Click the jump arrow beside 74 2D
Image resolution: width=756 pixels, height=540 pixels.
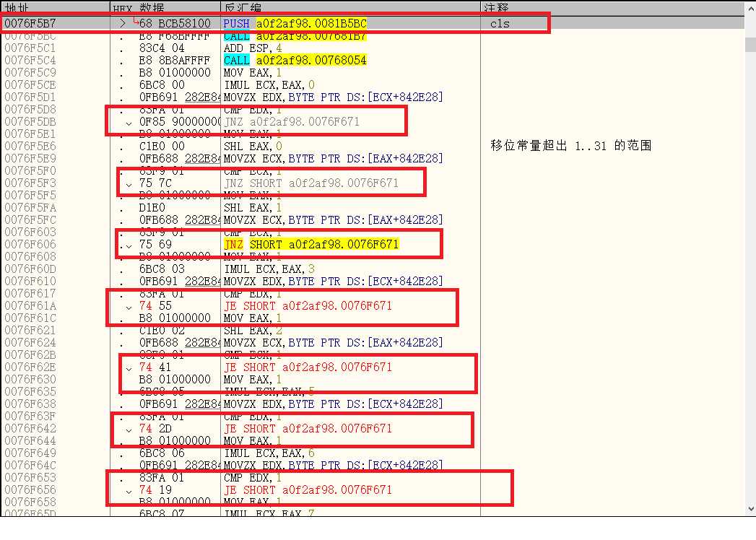pyautogui.click(x=129, y=429)
